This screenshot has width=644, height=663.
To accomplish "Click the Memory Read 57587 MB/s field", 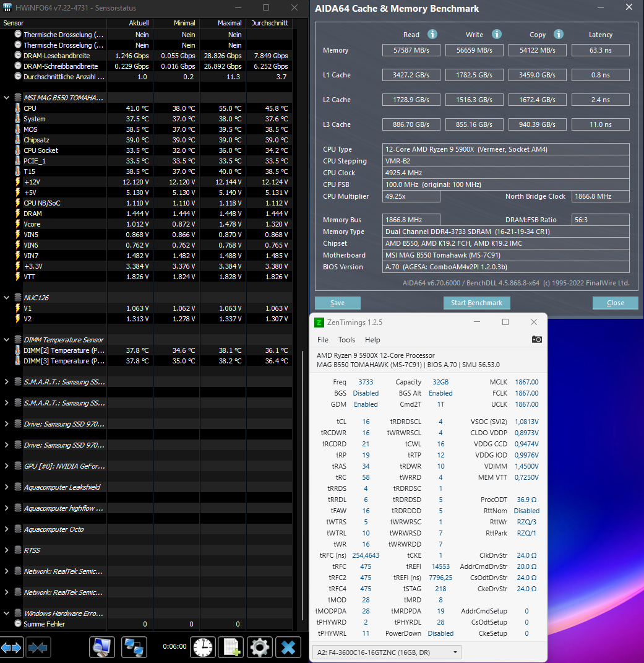I will (x=411, y=50).
